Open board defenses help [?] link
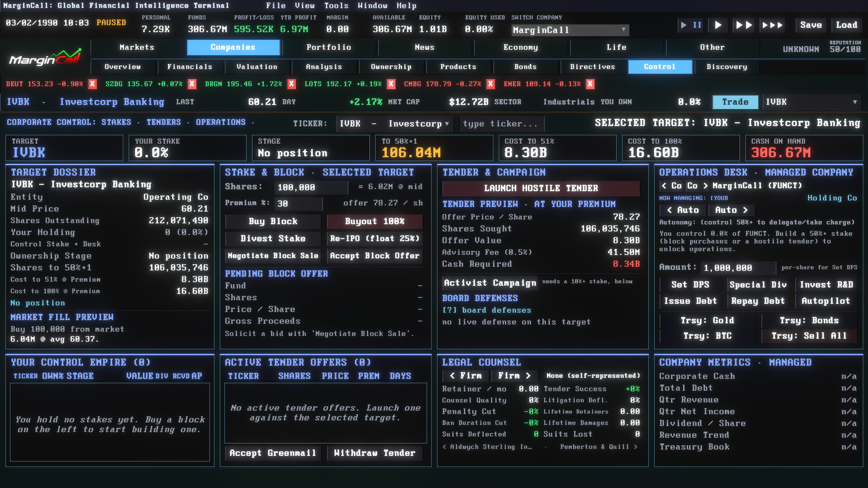The height and width of the screenshot is (488, 868). tap(486, 310)
